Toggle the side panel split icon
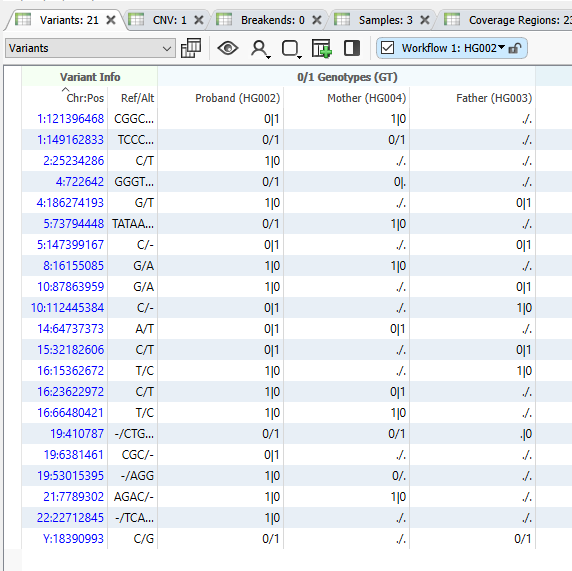Image resolution: width=572 pixels, height=571 pixels. [x=352, y=48]
